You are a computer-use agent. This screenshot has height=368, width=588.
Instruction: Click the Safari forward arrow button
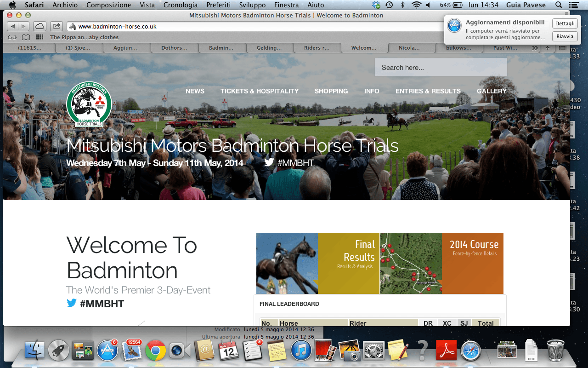tap(24, 26)
